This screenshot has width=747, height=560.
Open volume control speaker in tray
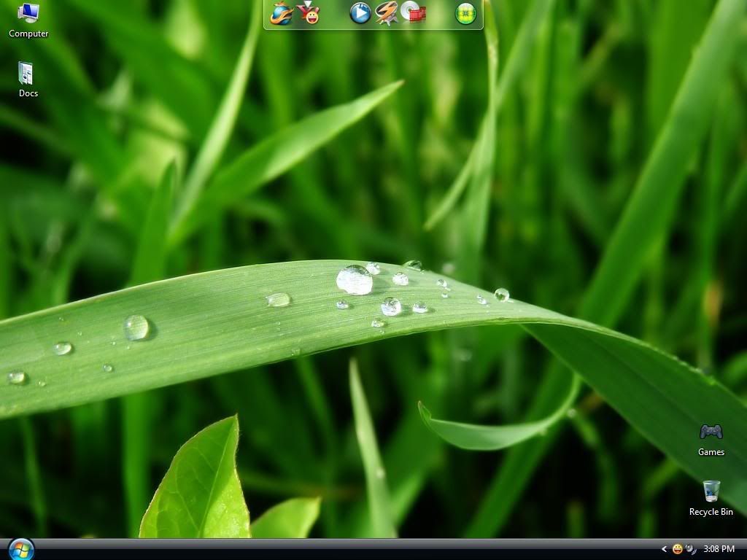[690, 549]
